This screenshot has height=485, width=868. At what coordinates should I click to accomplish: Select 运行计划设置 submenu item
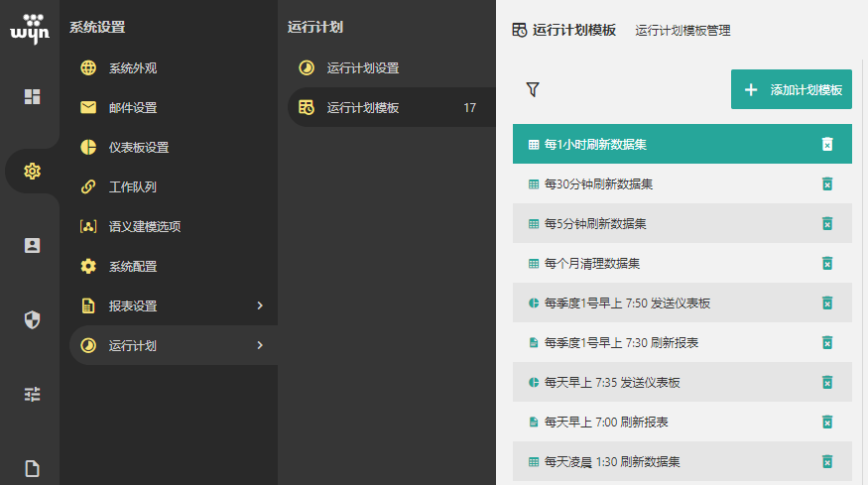click(363, 68)
